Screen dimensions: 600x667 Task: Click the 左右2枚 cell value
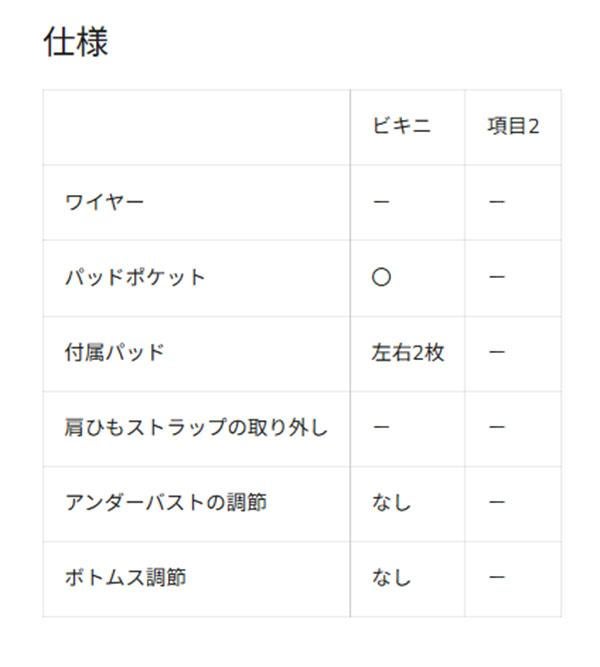[x=407, y=352]
